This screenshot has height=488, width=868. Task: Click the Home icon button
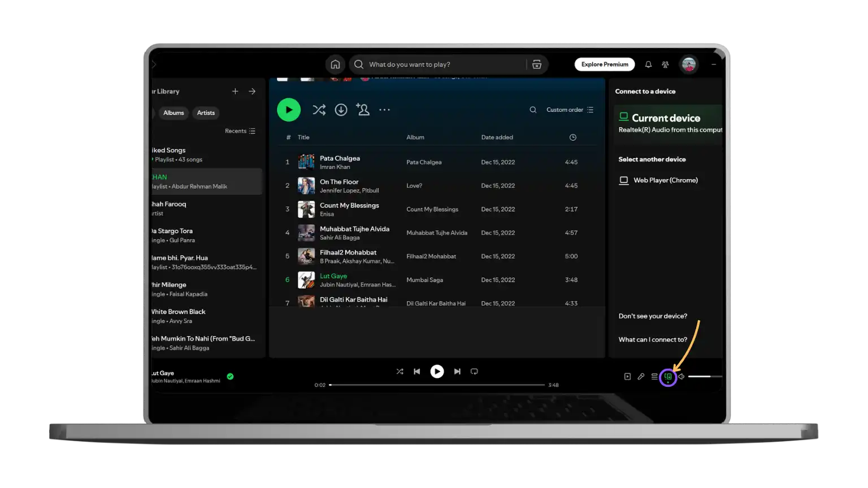tap(335, 64)
